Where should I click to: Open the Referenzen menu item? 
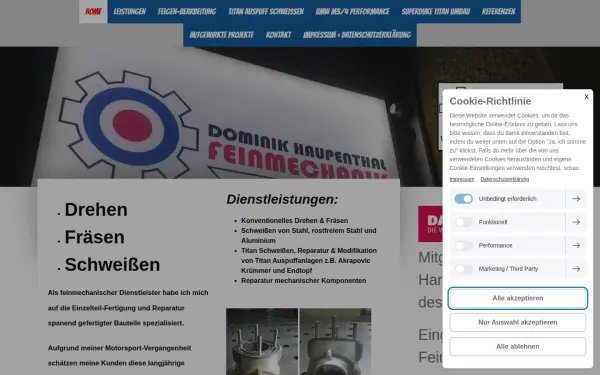click(x=498, y=11)
